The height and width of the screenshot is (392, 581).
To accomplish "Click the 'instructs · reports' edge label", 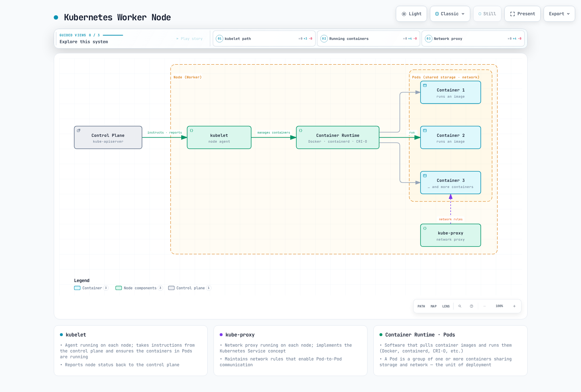I will [x=164, y=133].
